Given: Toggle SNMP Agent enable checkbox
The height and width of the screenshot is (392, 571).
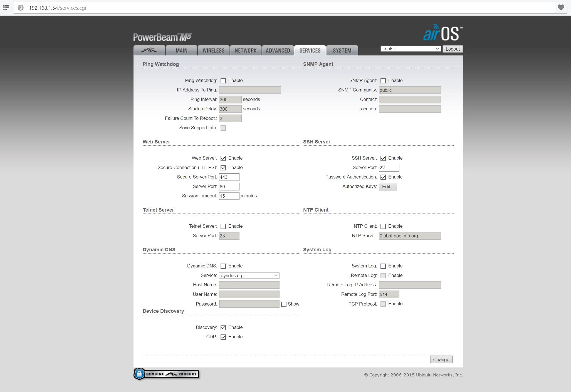Looking at the screenshot, I should pyautogui.click(x=383, y=81).
